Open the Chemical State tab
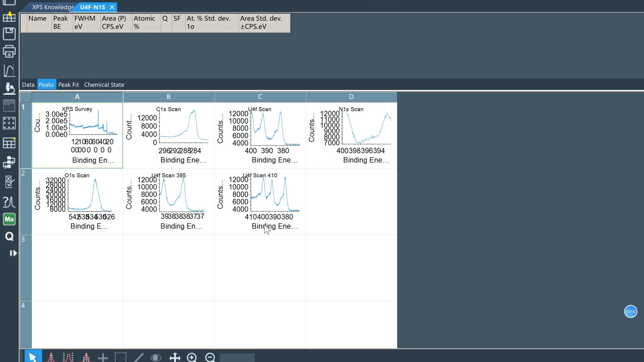The height and width of the screenshot is (362, 644). click(x=104, y=85)
